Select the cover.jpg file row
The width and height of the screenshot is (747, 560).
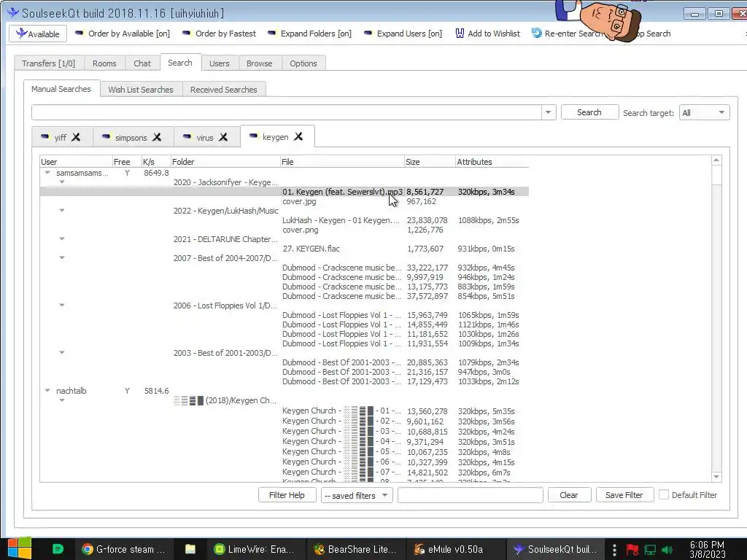(285, 201)
